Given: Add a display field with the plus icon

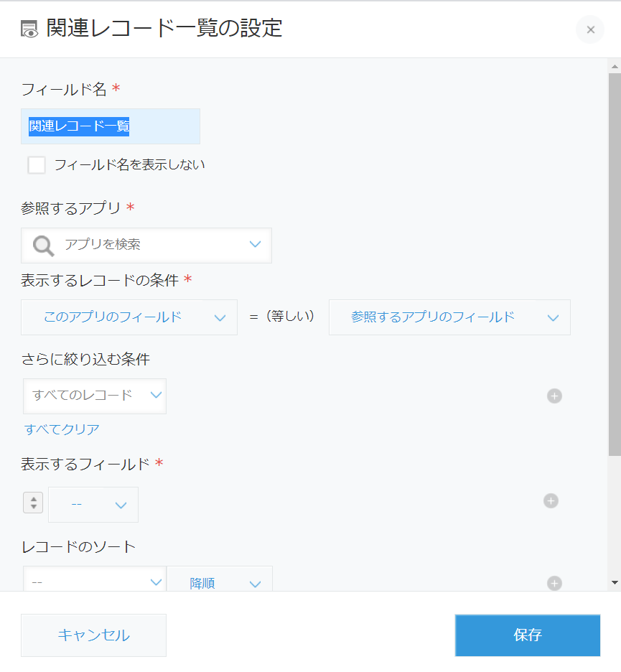Looking at the screenshot, I should click(x=551, y=500).
